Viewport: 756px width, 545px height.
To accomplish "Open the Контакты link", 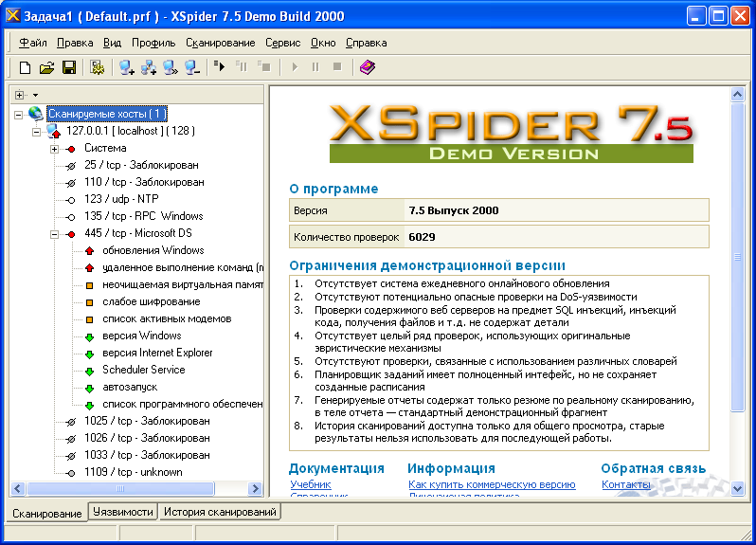I will (626, 484).
